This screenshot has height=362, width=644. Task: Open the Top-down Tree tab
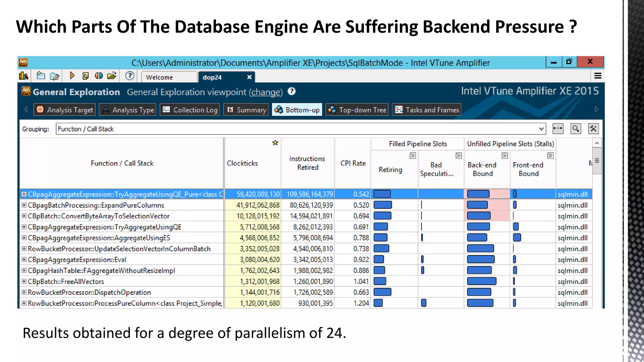point(357,110)
